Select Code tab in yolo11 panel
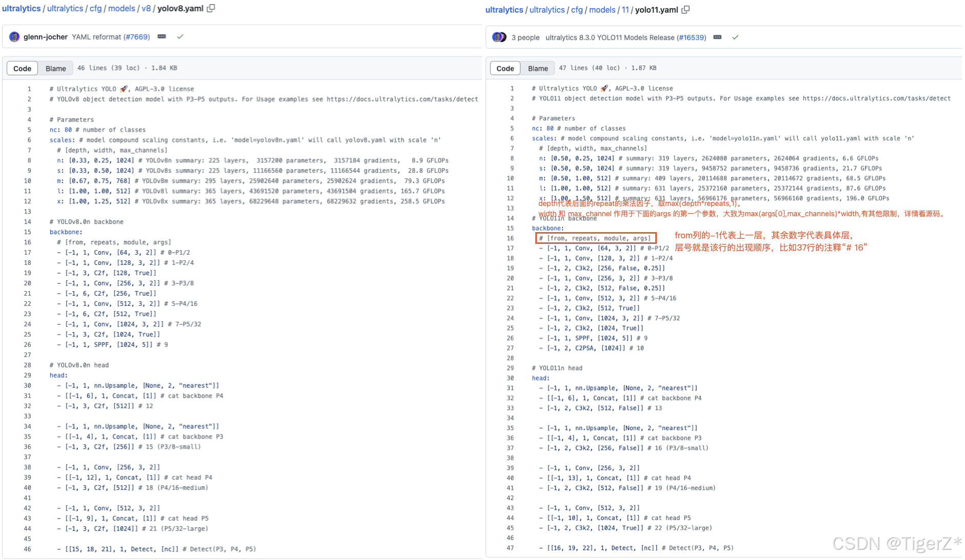The image size is (965, 560). coord(505,68)
